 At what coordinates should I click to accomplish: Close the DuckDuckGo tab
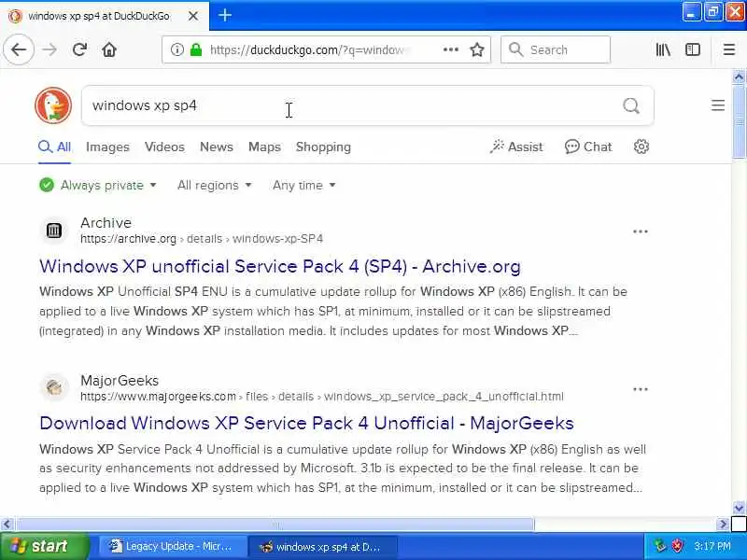[x=193, y=16]
